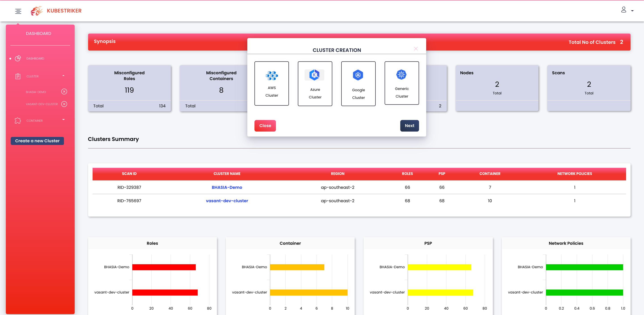Viewport: 644px width, 315px height.
Task: Click the Cluster clipboard icon in sidebar
Action: [18, 76]
